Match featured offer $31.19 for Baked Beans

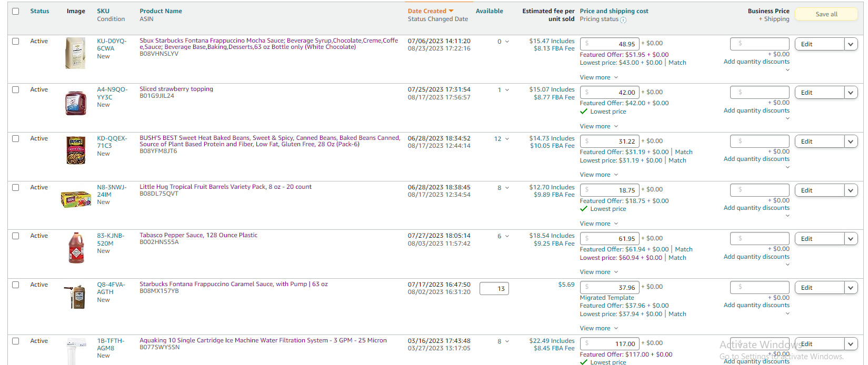pos(683,152)
